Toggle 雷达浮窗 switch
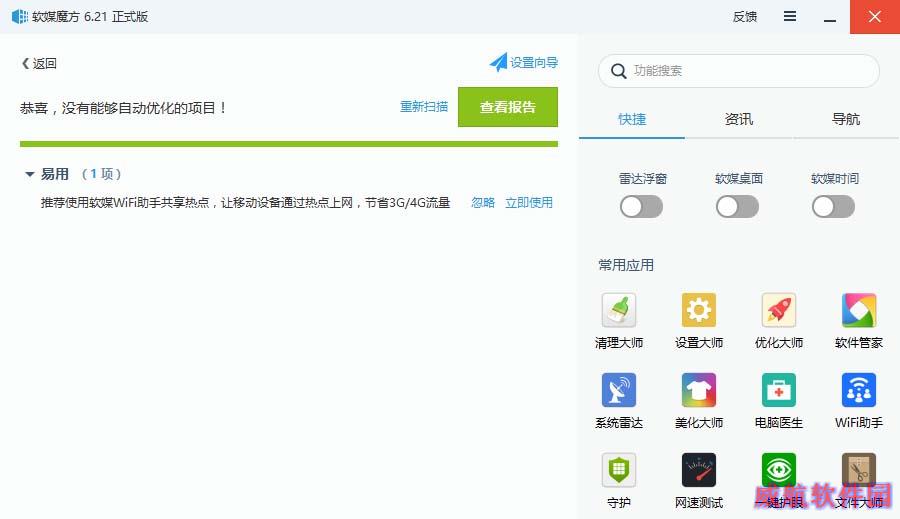Image resolution: width=900 pixels, height=519 pixels. (x=641, y=207)
